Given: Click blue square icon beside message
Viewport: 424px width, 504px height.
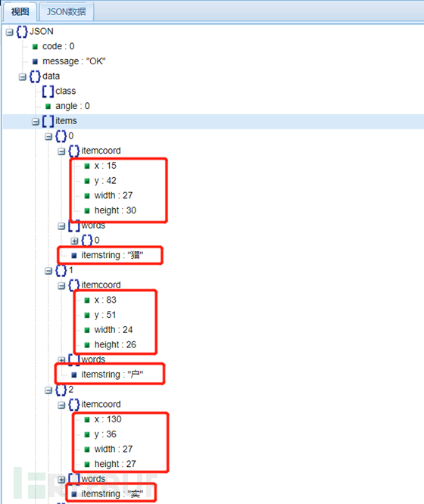Looking at the screenshot, I should [36, 61].
